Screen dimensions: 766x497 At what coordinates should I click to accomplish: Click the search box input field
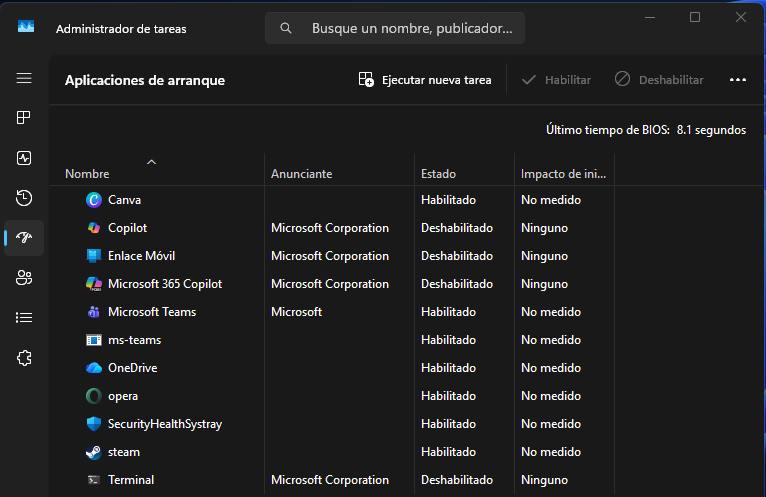tap(395, 28)
